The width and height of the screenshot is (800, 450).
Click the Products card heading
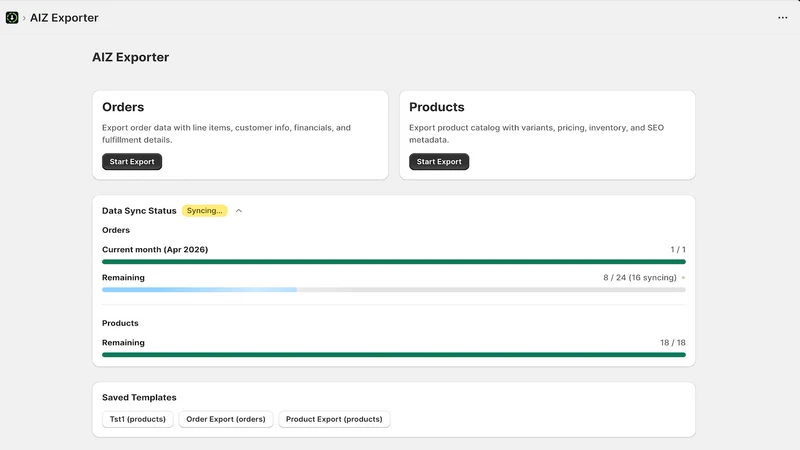point(437,107)
